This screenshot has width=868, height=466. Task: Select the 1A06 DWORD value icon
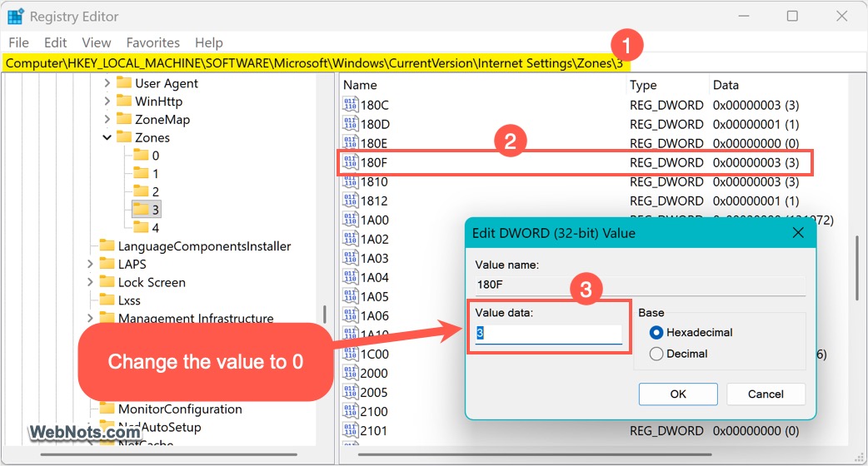(x=351, y=315)
